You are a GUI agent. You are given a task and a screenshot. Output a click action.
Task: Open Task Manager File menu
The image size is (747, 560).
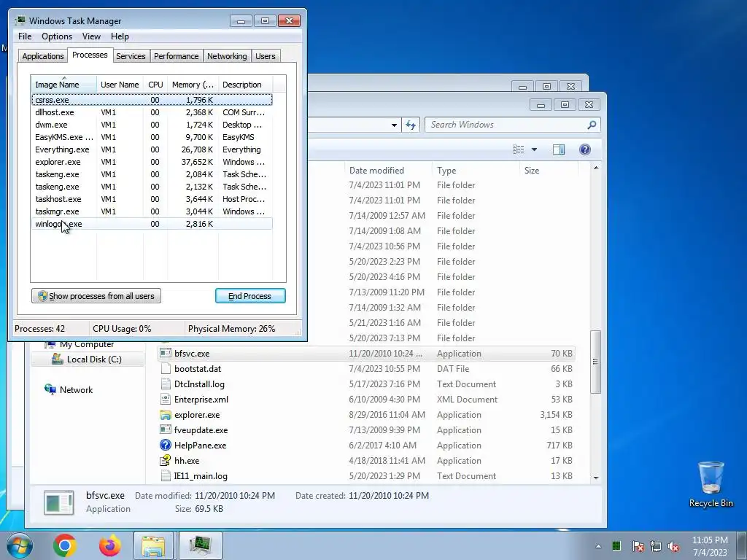point(25,36)
